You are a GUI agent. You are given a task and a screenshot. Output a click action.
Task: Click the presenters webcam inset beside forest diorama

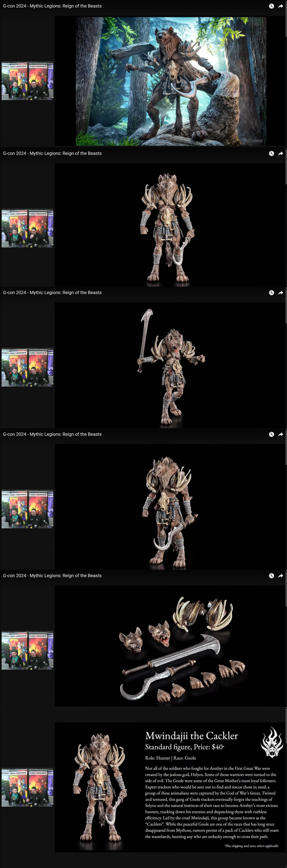tap(27, 81)
